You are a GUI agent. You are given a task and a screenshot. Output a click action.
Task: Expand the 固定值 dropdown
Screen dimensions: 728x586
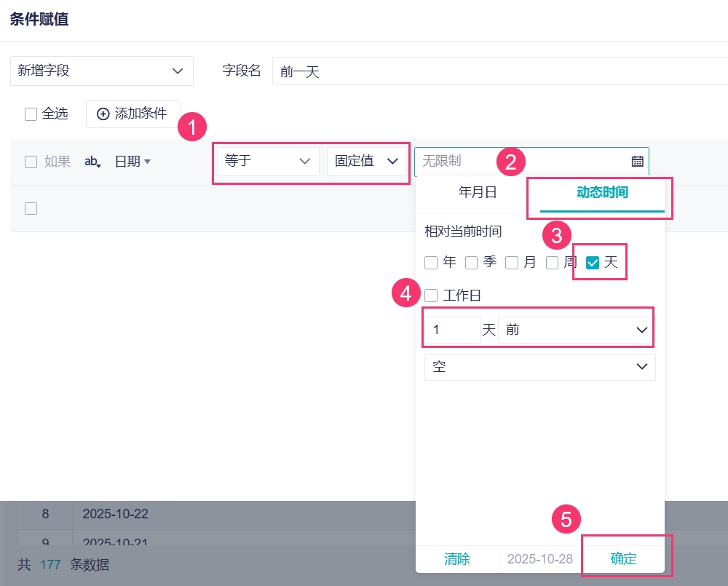(366, 161)
